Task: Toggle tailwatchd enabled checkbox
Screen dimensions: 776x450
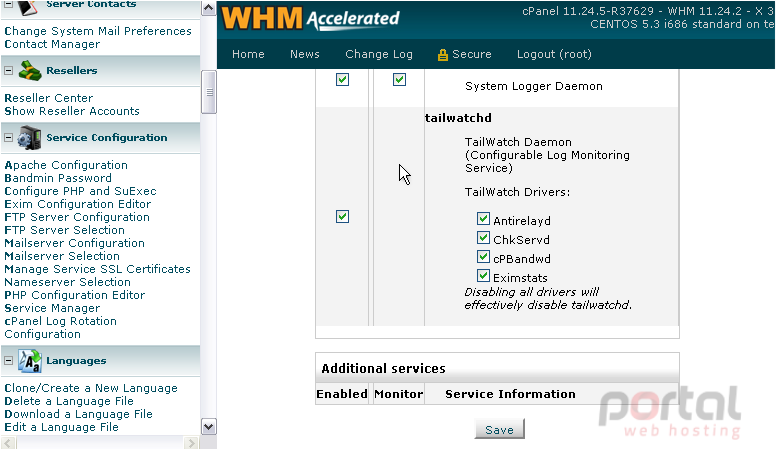Action: click(342, 216)
